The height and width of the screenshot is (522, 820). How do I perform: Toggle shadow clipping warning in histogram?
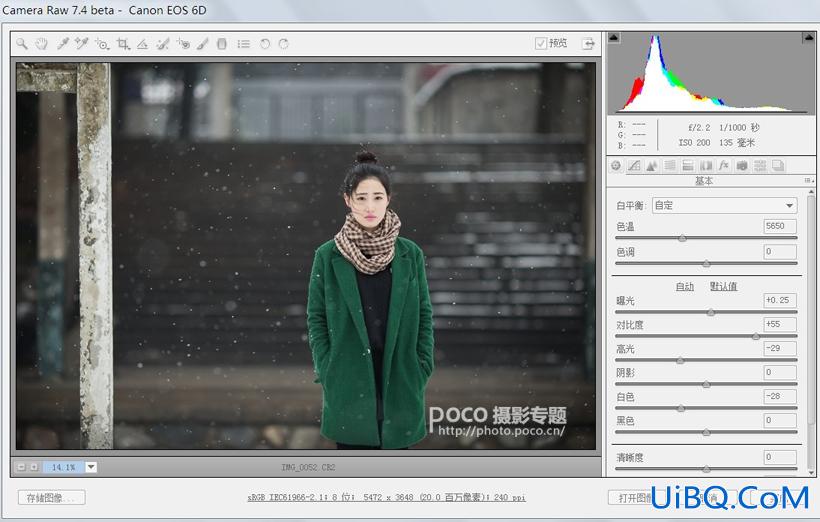614,37
